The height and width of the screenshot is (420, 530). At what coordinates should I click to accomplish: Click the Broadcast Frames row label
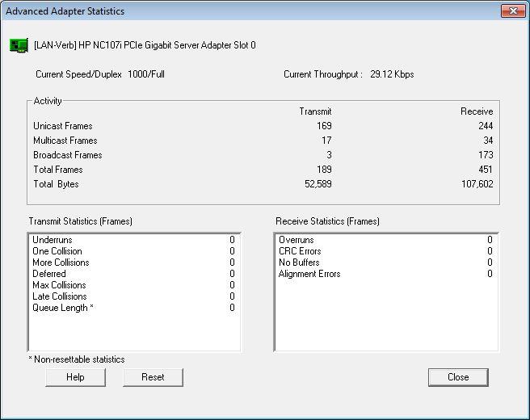coord(67,155)
